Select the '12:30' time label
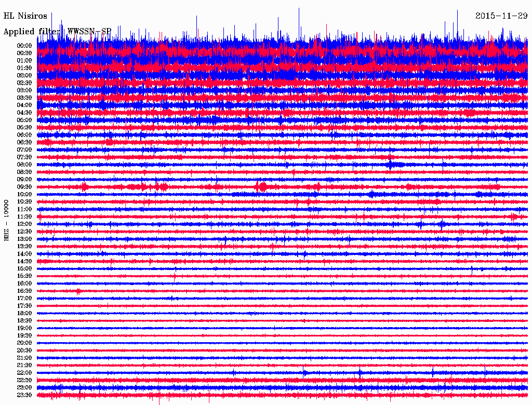The height and width of the screenshot is (405, 532). 24,232
